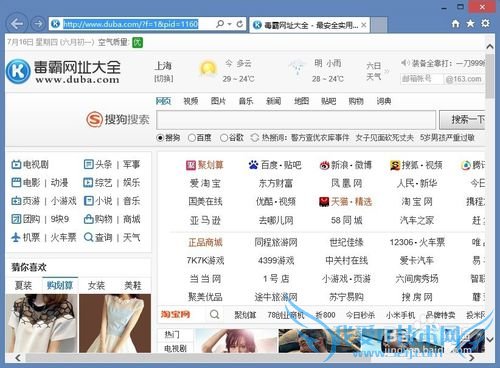Open the 天猫·精选 link
The height and width of the screenshot is (368, 500).
(x=345, y=201)
